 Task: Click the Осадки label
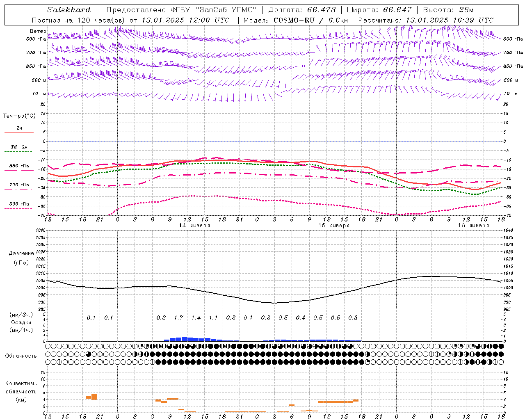click(x=21, y=322)
